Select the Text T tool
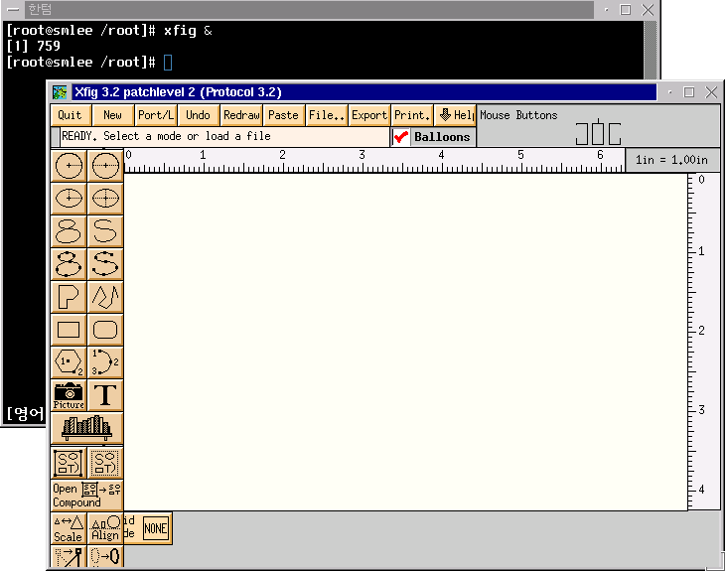The height and width of the screenshot is (571, 728). tap(105, 395)
